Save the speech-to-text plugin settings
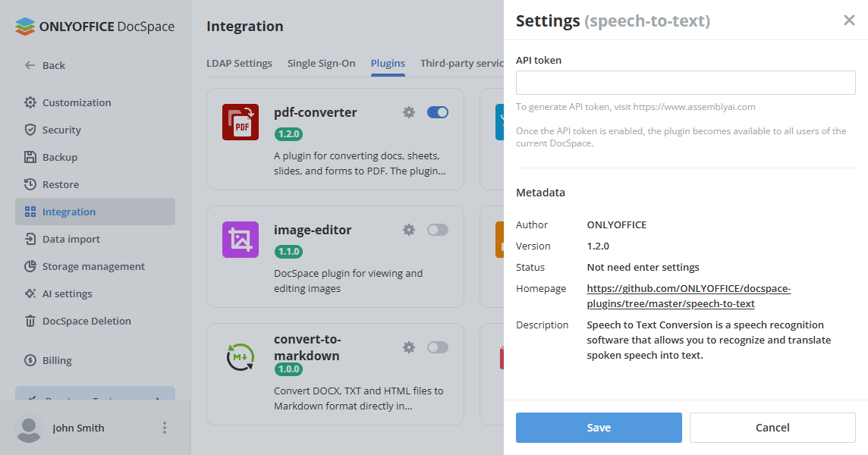The width and height of the screenshot is (868, 455). 599,428
